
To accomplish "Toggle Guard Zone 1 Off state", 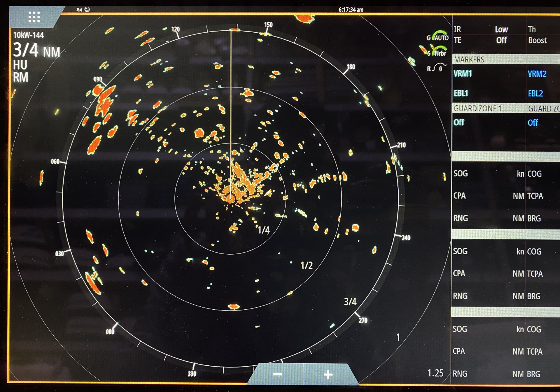I will coord(459,122).
